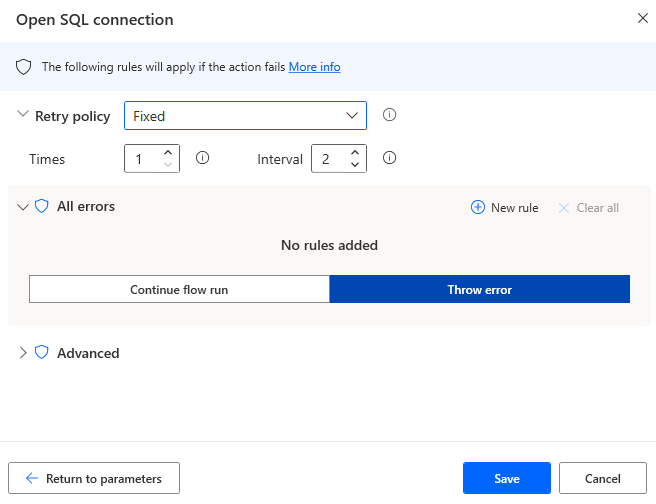
Task: Increase the Times value with up arrow
Action: pos(168,153)
